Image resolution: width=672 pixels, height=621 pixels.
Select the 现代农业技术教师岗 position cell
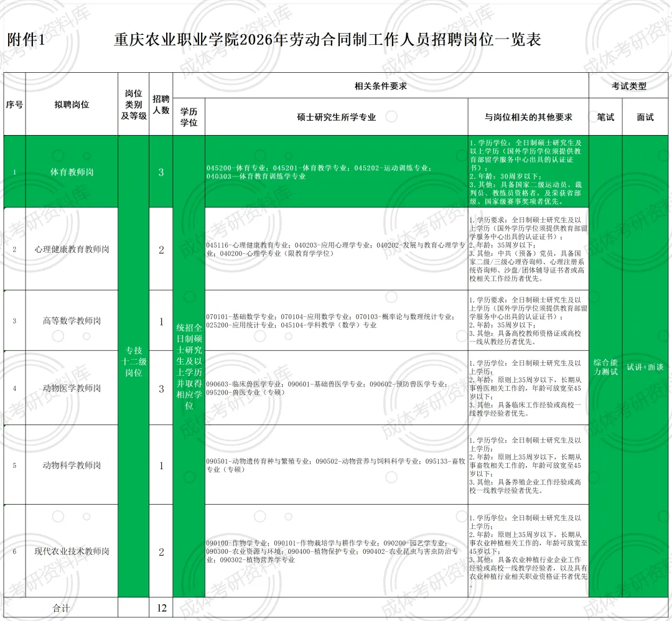72,551
